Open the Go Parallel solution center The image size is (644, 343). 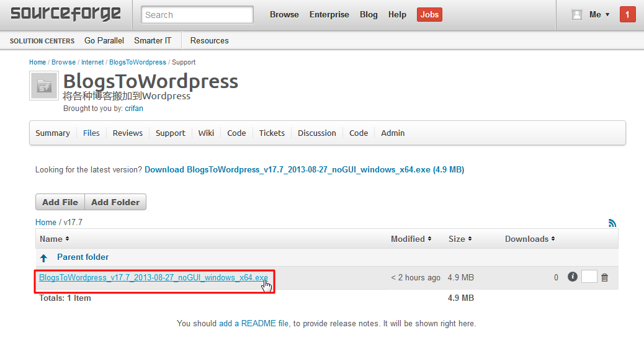click(x=104, y=41)
